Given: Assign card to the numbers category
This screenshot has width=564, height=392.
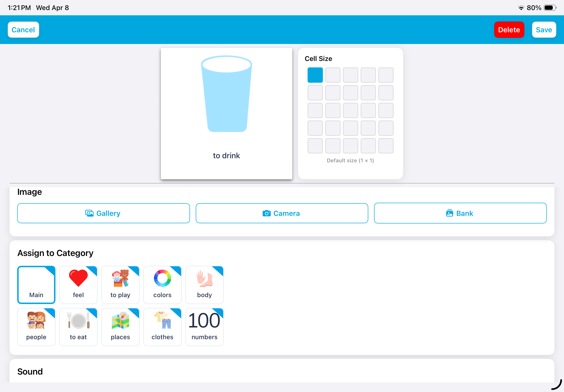Looking at the screenshot, I should click(x=205, y=327).
